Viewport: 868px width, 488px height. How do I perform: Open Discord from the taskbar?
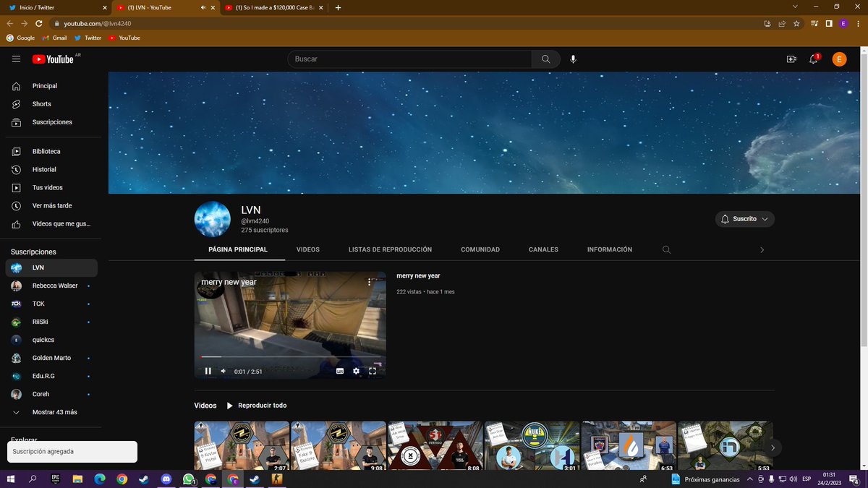click(166, 479)
